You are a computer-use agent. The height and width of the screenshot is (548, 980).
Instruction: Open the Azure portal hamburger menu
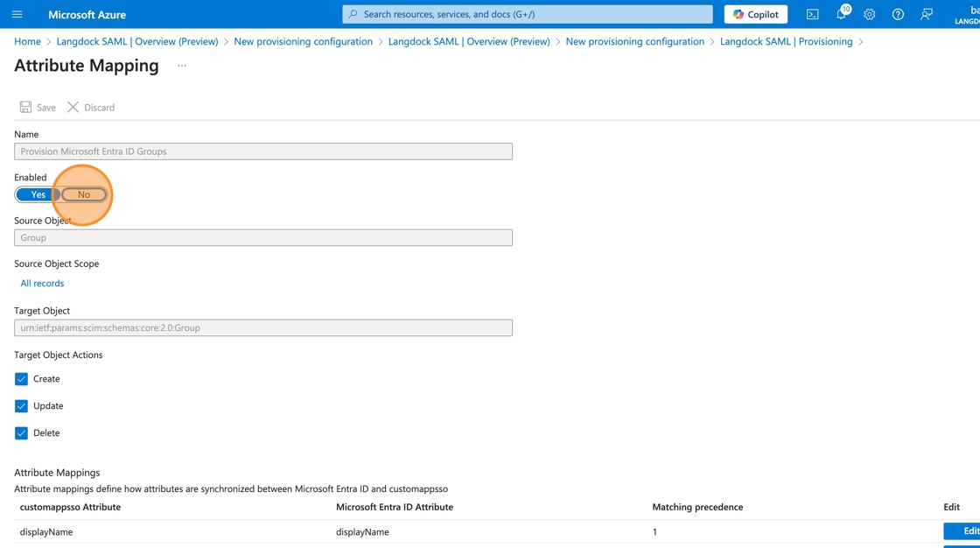click(x=17, y=14)
